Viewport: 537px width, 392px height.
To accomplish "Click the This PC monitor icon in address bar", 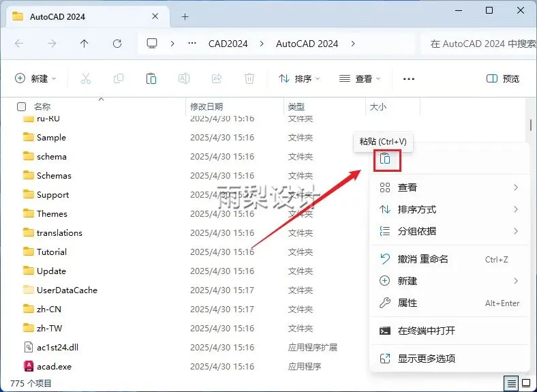I will [152, 44].
